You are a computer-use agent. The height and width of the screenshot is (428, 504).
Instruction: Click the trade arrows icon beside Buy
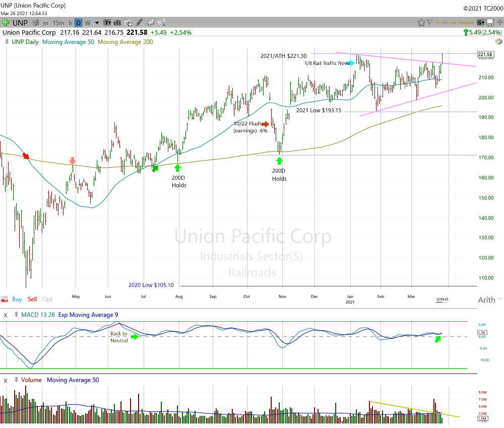click(5, 300)
